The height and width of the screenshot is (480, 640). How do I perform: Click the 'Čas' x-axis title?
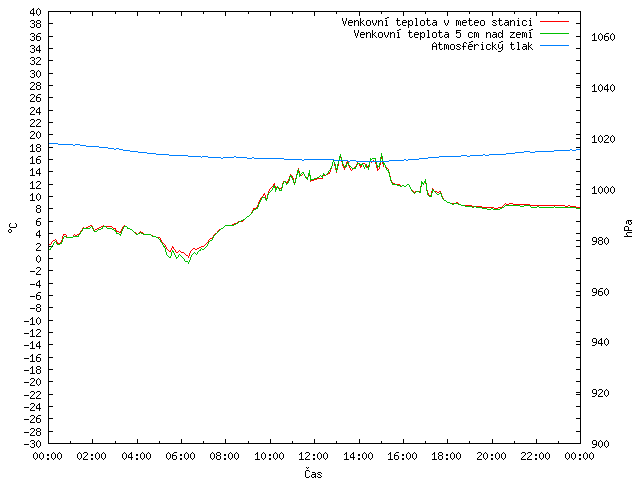point(313,473)
